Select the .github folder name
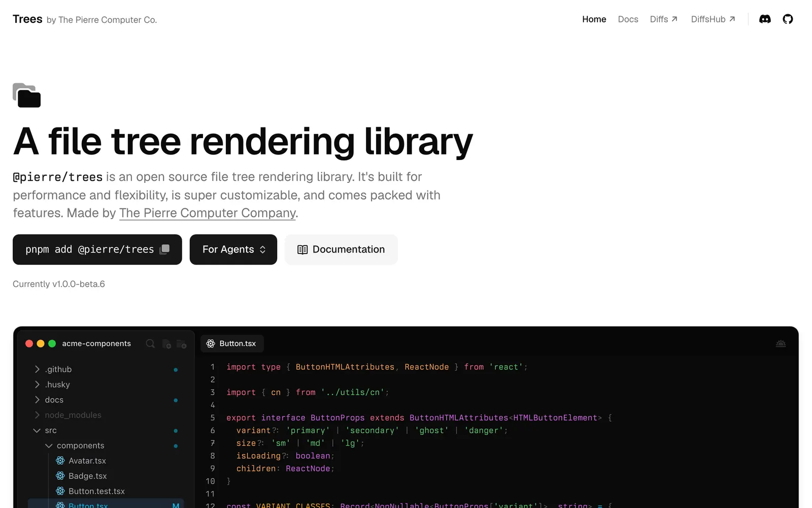 pos(58,369)
